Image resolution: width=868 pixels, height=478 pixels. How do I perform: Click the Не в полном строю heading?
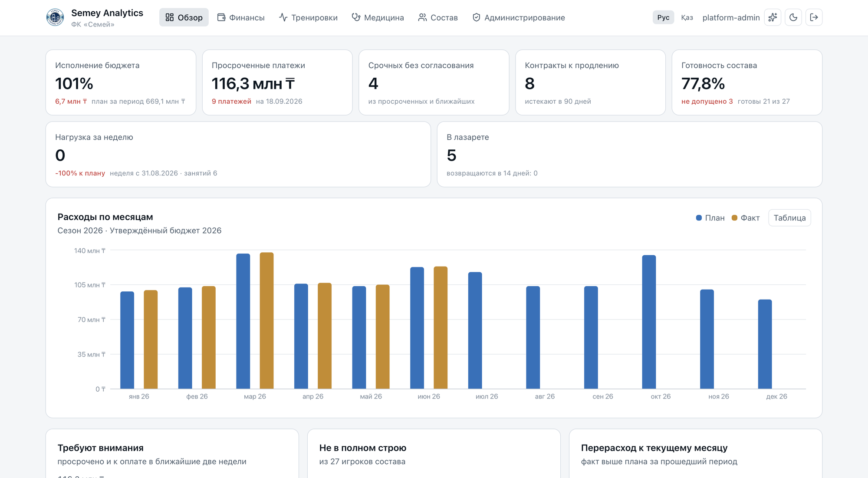[x=363, y=448]
